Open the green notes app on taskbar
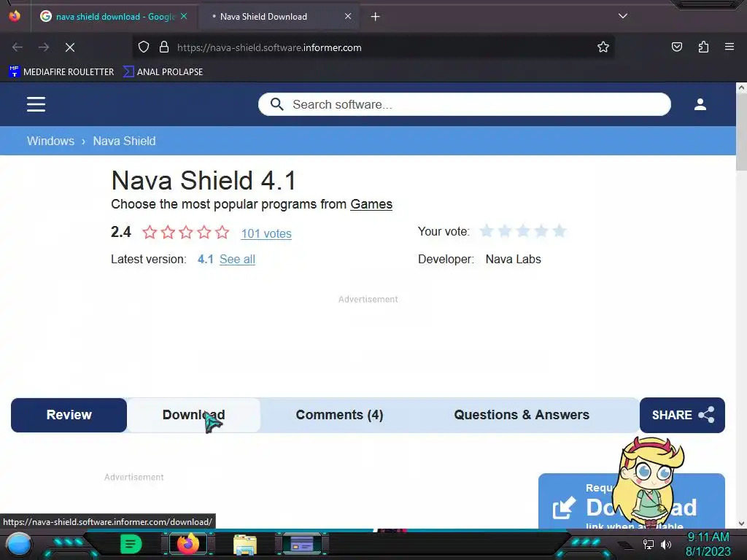The image size is (747, 560). [x=131, y=544]
